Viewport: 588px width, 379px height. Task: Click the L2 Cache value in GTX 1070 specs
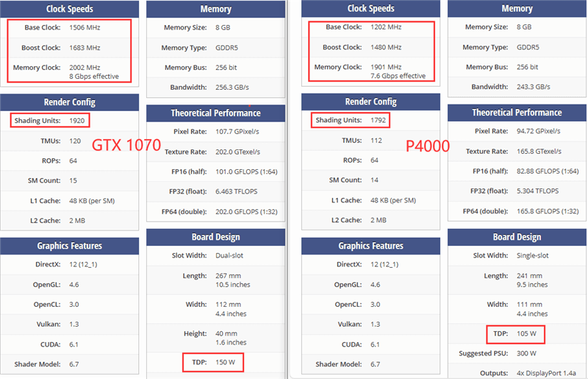point(77,221)
